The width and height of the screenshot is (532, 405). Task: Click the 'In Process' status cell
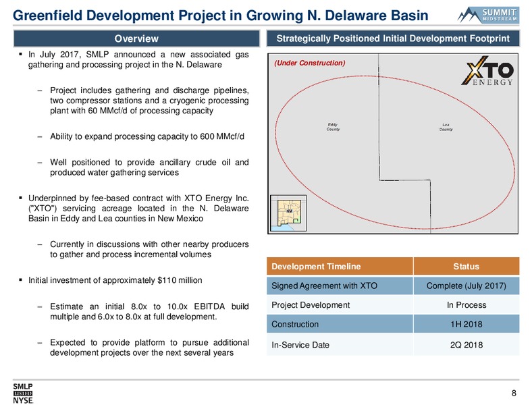(467, 305)
